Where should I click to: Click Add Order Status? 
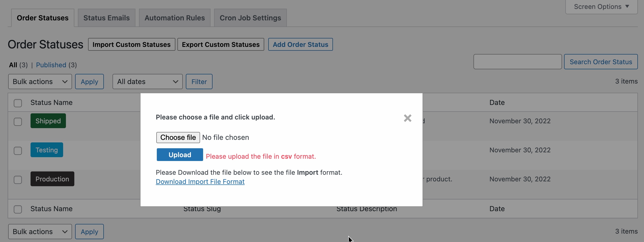300,44
